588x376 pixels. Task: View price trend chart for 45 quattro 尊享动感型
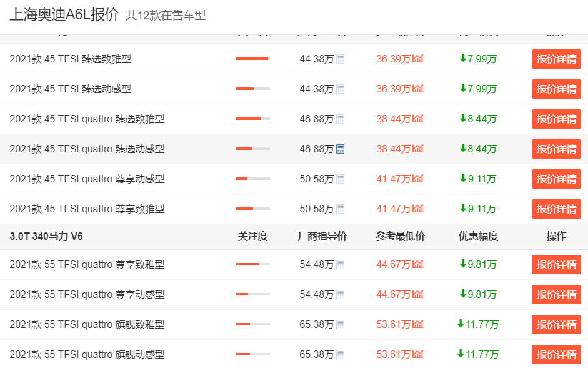418,179
